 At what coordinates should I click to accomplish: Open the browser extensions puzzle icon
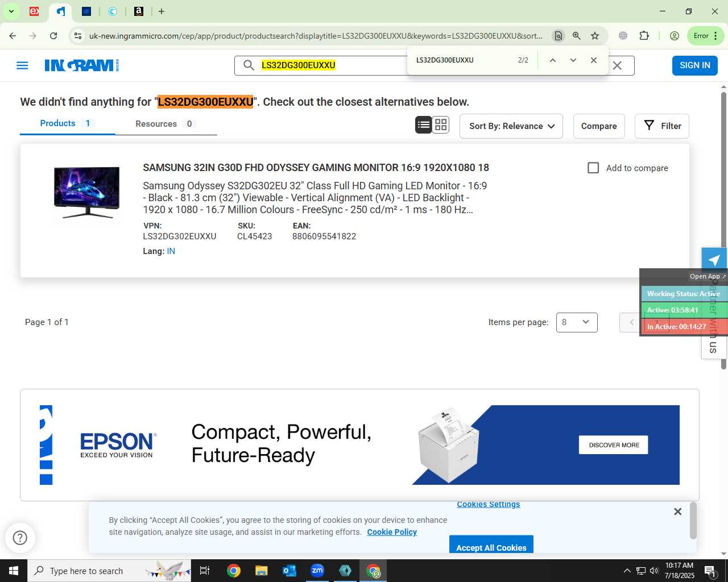point(644,36)
